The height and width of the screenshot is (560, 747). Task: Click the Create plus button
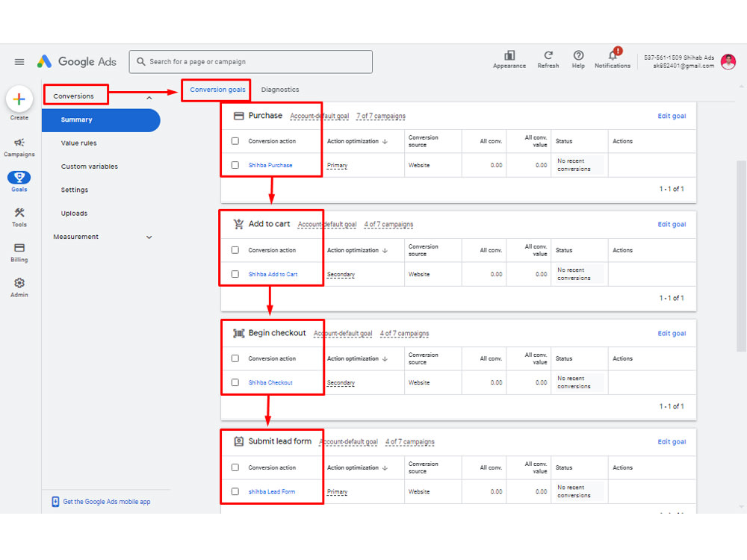click(19, 99)
